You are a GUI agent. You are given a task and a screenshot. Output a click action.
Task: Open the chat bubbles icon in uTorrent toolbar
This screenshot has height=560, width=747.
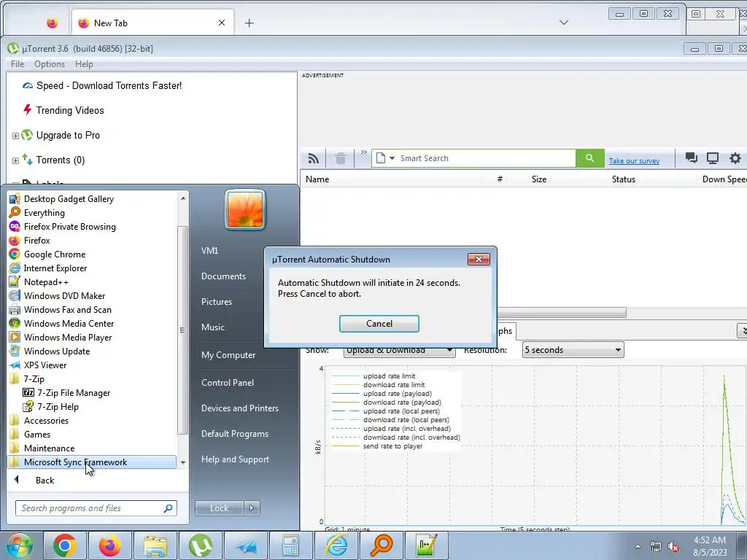point(692,158)
